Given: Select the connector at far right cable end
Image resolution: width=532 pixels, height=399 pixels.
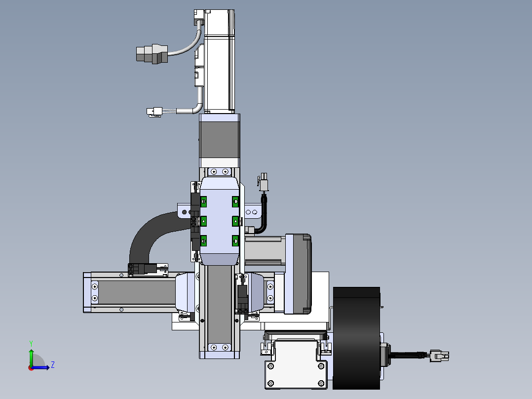Looking at the screenshot, I should (x=439, y=356).
